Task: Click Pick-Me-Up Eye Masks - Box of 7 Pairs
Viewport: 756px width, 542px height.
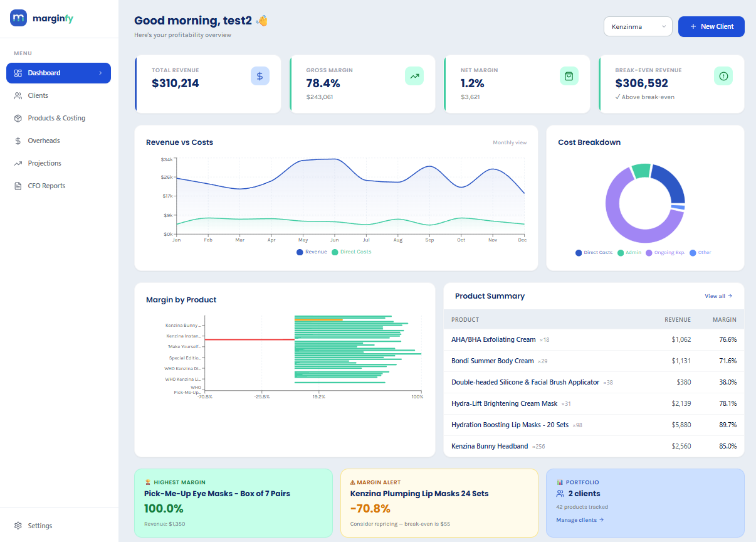Action: click(x=217, y=494)
